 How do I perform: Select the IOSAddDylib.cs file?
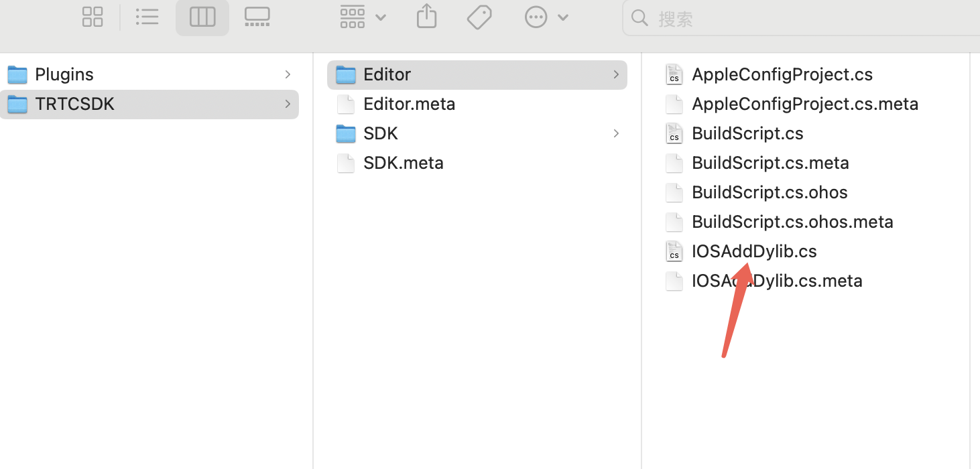tap(754, 251)
